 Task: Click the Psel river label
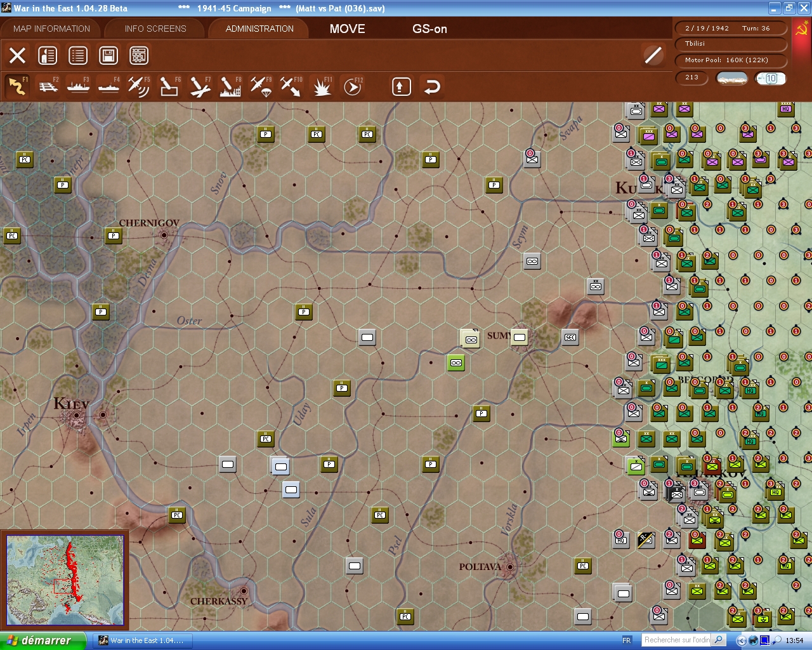tap(394, 546)
